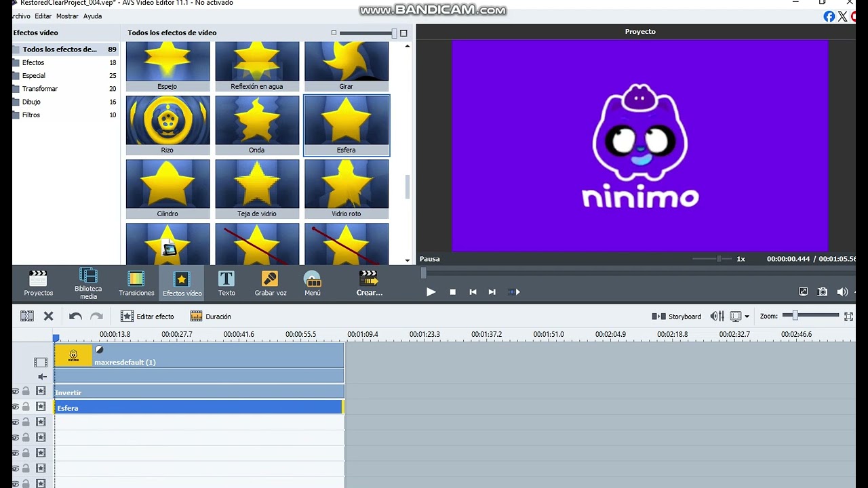The height and width of the screenshot is (488, 868).
Task: Select the Esfera effect bar on the timeline
Action: pos(199,407)
